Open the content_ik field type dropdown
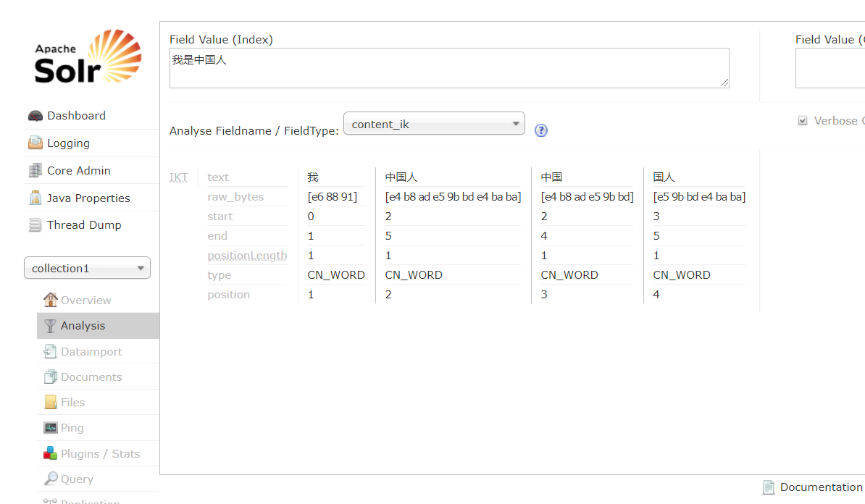 click(x=434, y=124)
